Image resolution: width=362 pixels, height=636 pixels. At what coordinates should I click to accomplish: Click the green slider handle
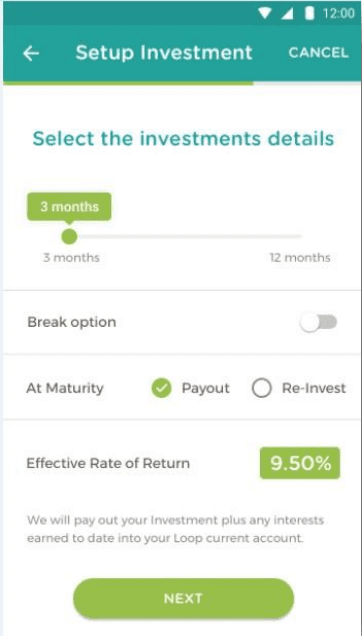(69, 236)
